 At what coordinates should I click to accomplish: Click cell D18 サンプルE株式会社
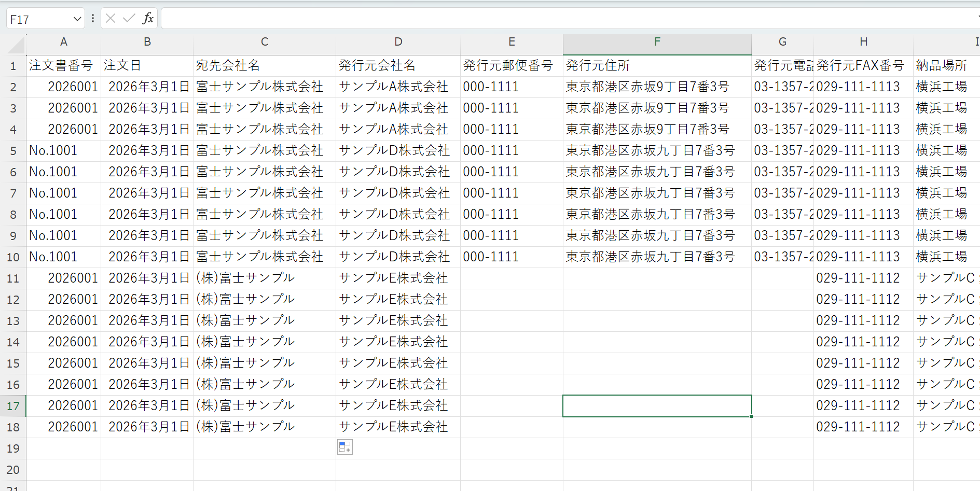coord(398,427)
